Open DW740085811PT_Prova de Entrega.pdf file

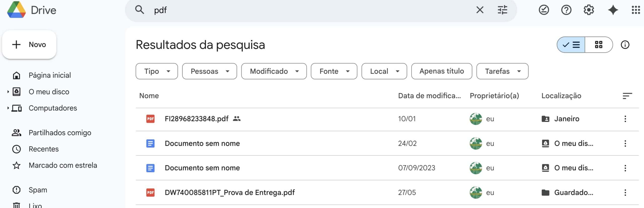click(229, 192)
